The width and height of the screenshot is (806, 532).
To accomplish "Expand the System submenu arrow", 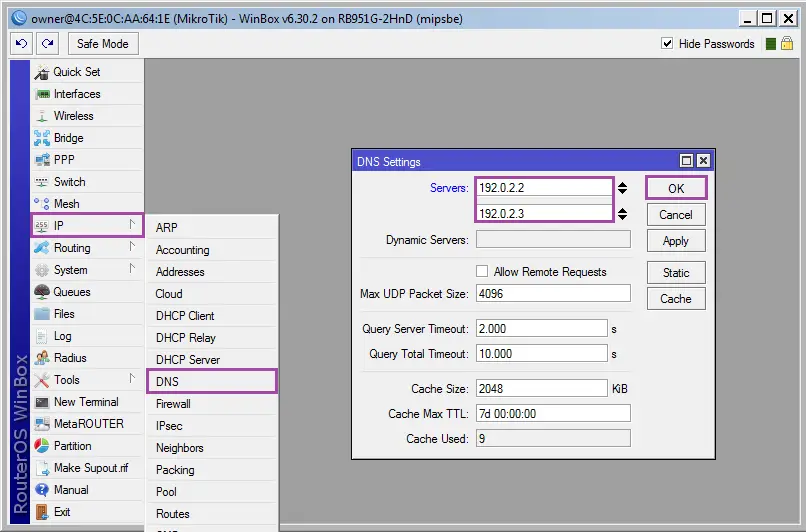I will click(132, 269).
